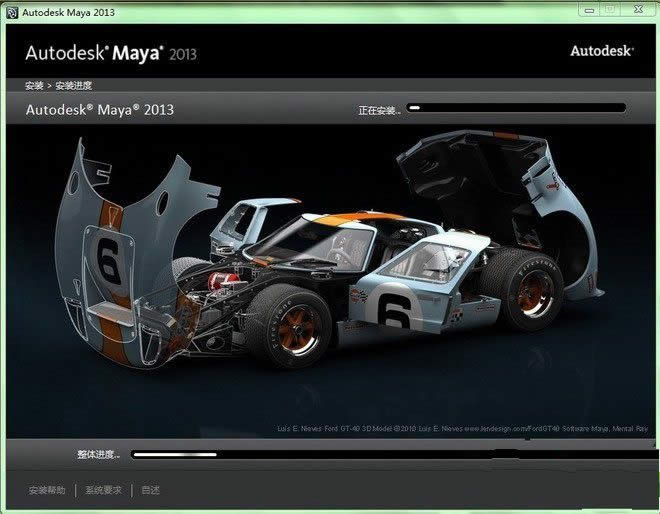Screen dimensions: 660x514
Task: Click the Autodesk Maya 2013 header logo
Action: click(x=98, y=54)
